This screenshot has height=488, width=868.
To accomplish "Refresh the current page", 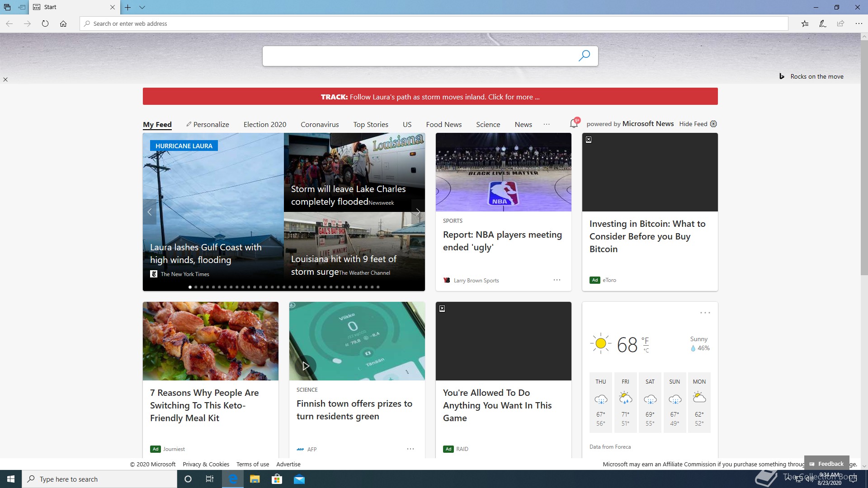I will pos(45,23).
